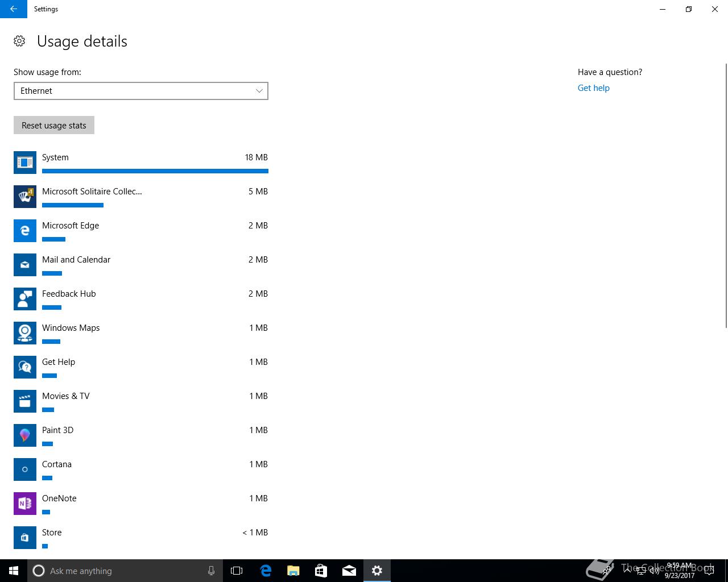The image size is (728, 582).
Task: Select the Movies & TV label
Action: click(x=66, y=396)
